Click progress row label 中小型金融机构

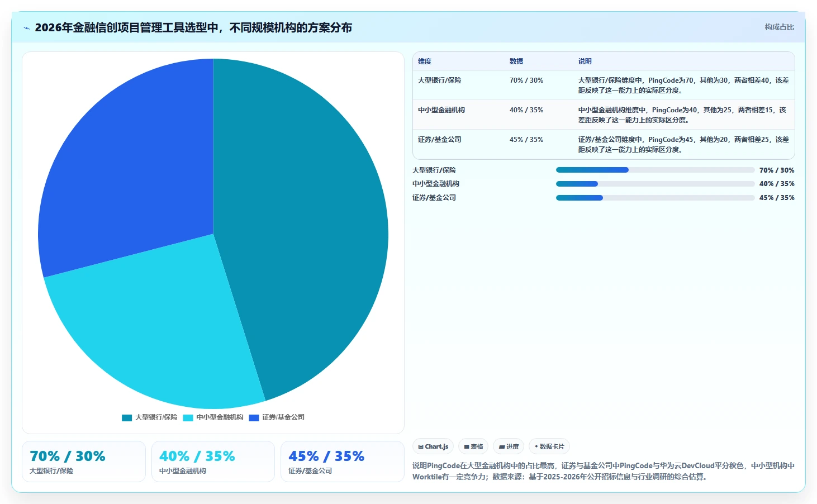436,184
